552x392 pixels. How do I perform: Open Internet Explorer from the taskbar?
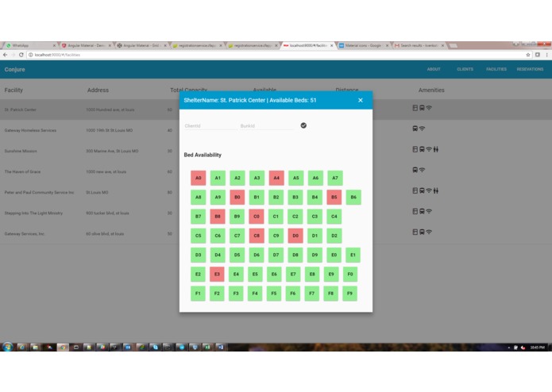click(x=21, y=348)
